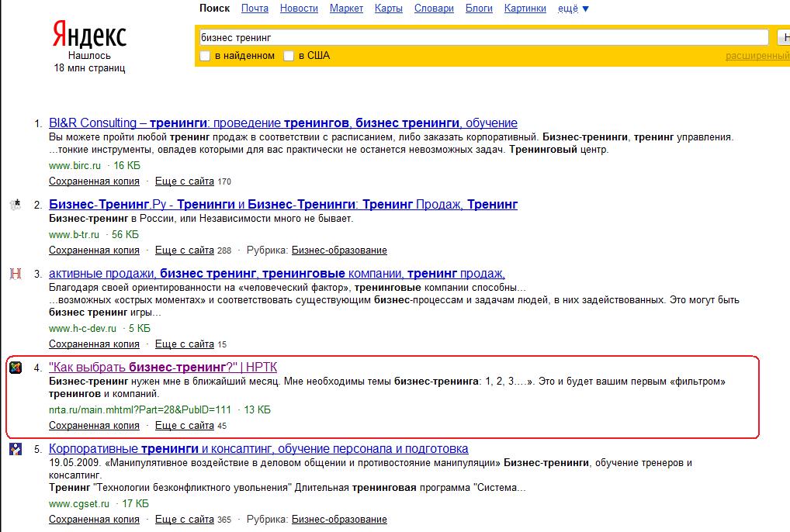Enable the 'в найденном' checkbox
The image size is (790, 532).
(x=205, y=56)
